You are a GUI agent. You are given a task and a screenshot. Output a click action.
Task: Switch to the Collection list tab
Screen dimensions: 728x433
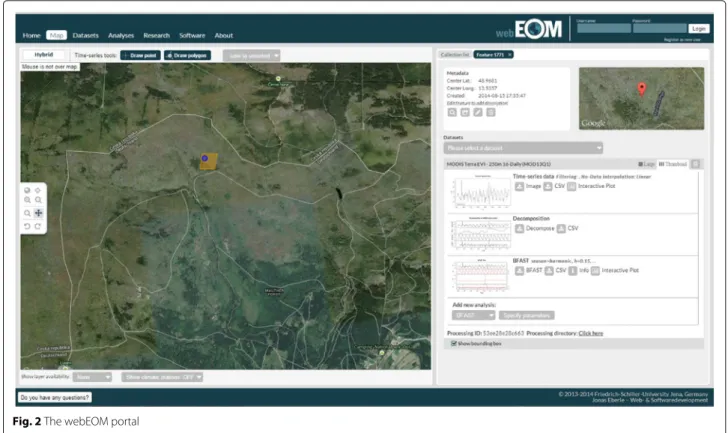click(x=455, y=55)
